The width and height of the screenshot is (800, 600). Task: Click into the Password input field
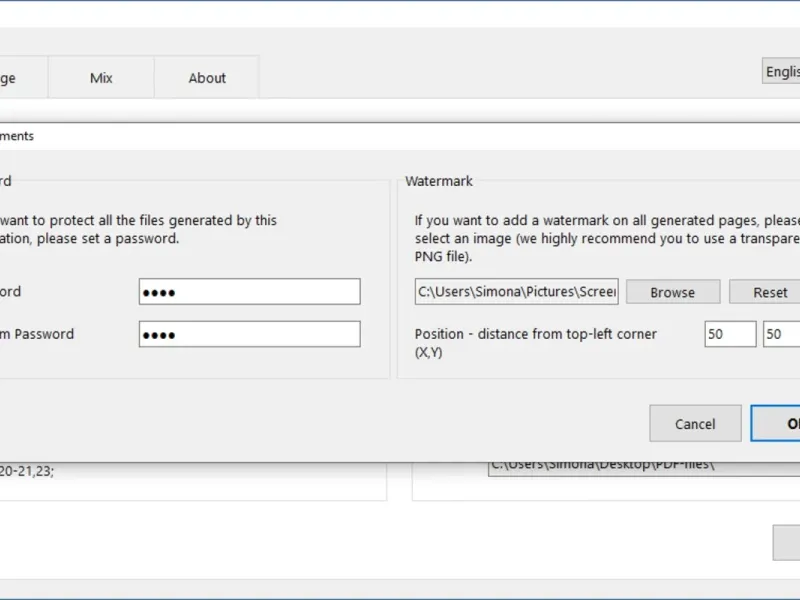click(249, 292)
